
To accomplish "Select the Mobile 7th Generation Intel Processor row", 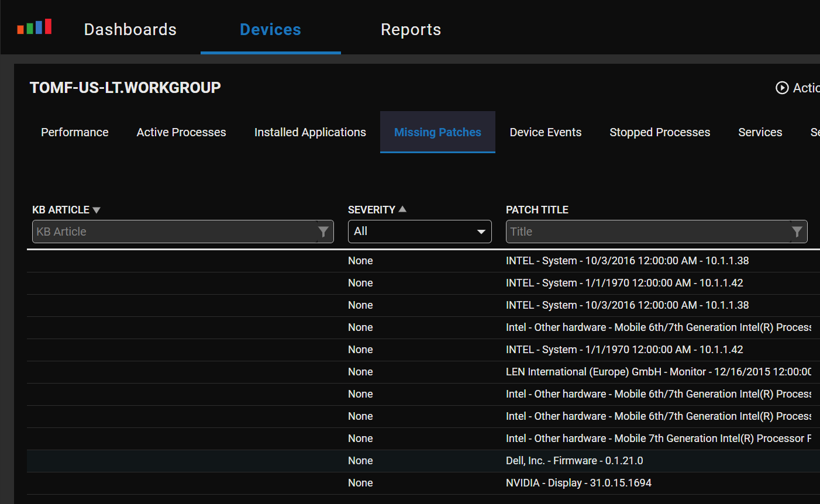I will [x=423, y=439].
